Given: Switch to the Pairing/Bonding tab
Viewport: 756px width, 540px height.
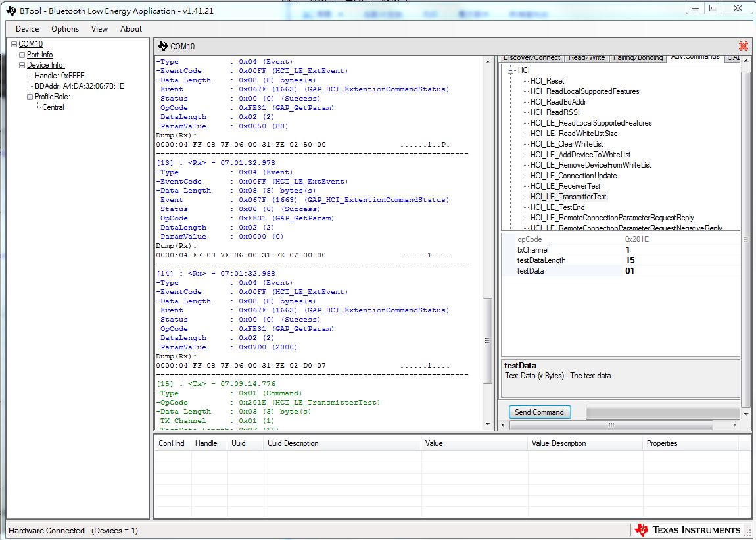Looking at the screenshot, I should click(x=638, y=58).
